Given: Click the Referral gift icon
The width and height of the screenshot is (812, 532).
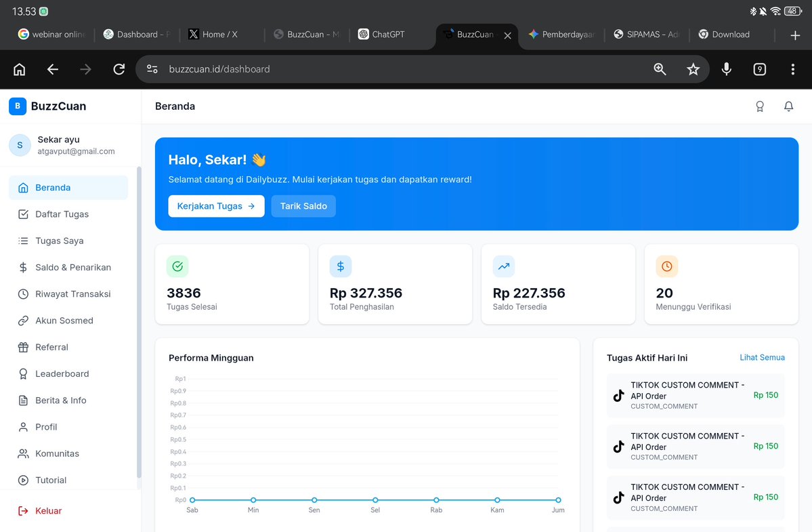Looking at the screenshot, I should coord(23,347).
